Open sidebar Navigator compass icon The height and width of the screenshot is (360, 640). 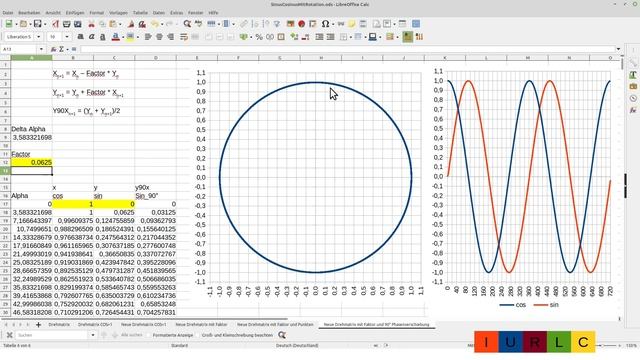pos(633,98)
